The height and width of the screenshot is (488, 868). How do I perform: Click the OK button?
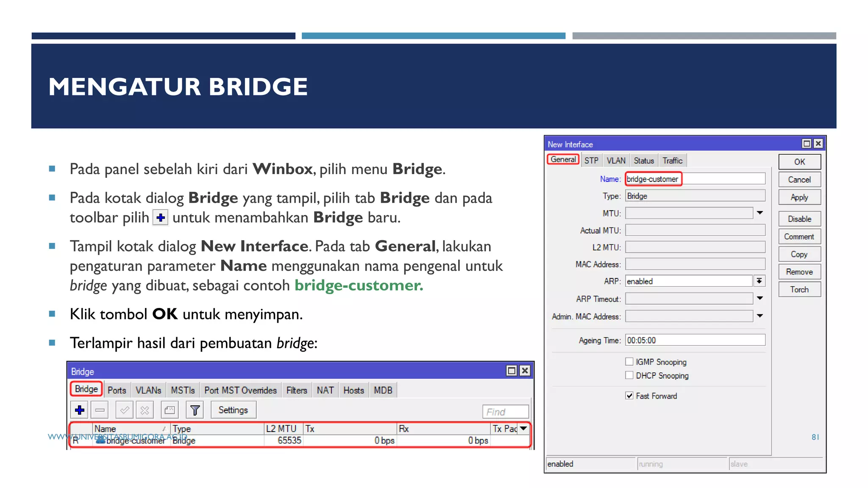[x=800, y=162]
